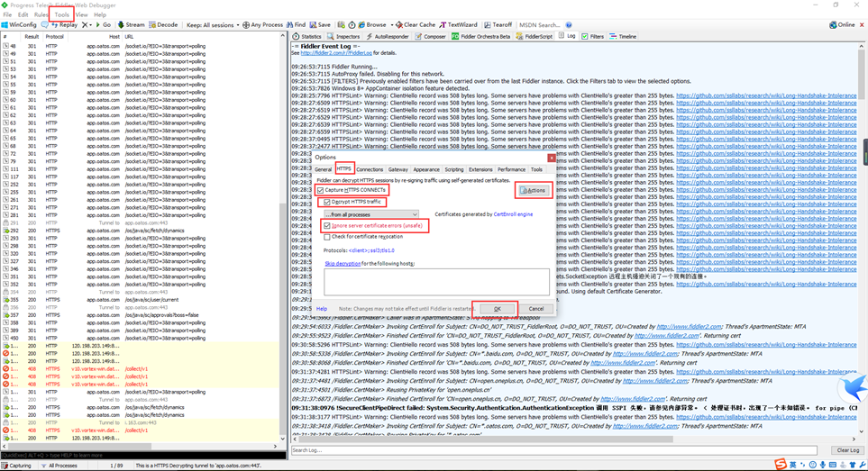This screenshot has width=868, height=471.
Task: Click the Help link in Options
Action: pos(322,309)
